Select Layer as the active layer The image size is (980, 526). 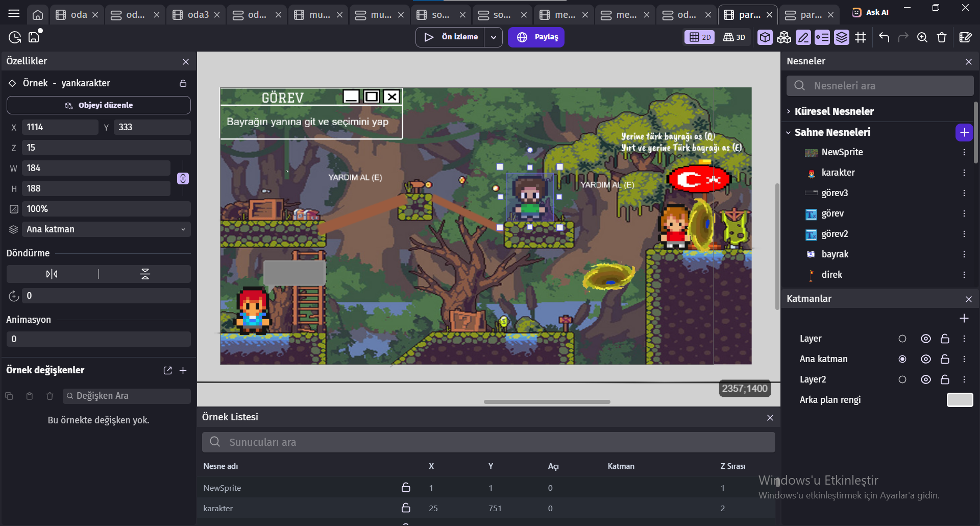tap(902, 339)
